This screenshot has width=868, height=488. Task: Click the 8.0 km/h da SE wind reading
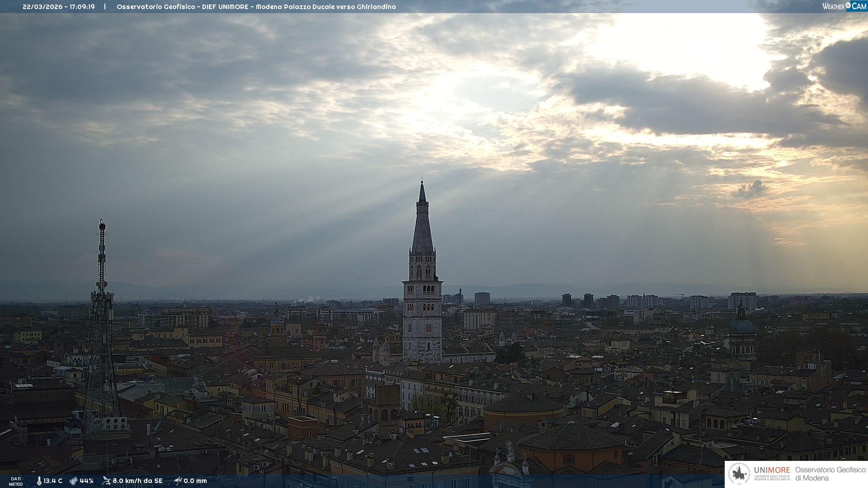point(137,481)
